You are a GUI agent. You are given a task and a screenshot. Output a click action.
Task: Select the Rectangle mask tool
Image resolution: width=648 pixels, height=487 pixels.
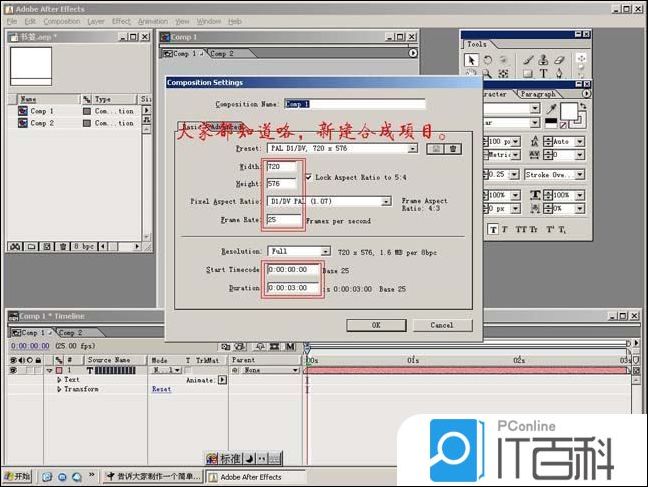pyautogui.click(x=528, y=74)
